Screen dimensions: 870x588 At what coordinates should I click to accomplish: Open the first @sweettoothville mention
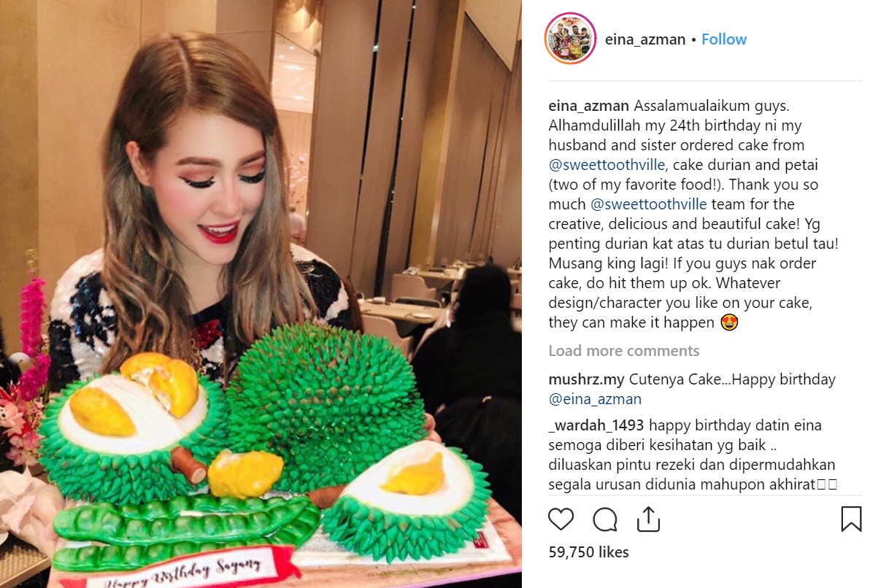pos(607,165)
